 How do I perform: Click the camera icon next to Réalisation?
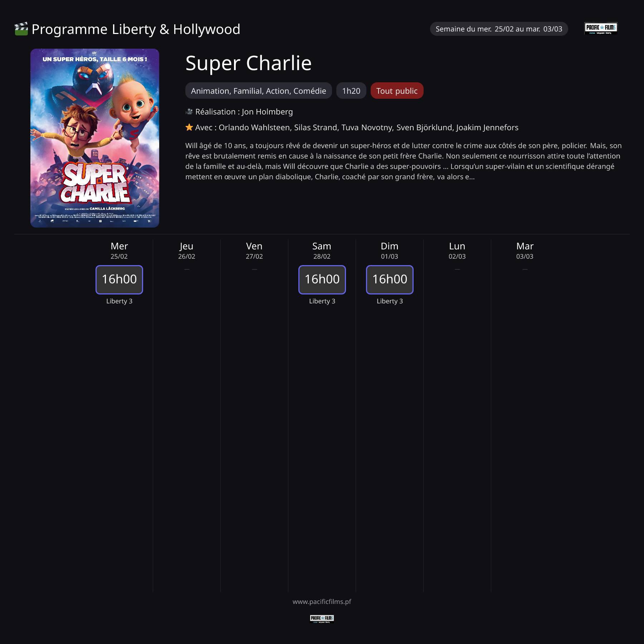coord(189,112)
